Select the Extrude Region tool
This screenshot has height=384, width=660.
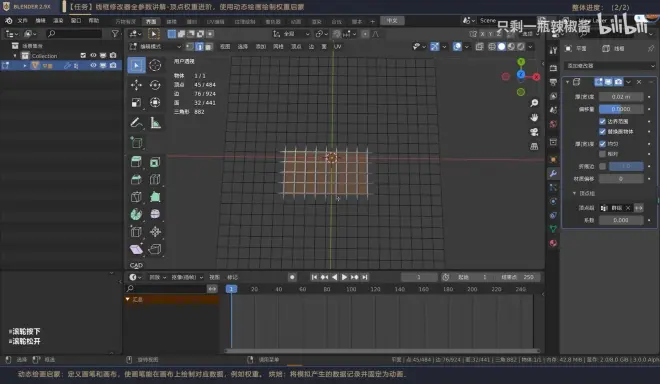click(x=136, y=162)
